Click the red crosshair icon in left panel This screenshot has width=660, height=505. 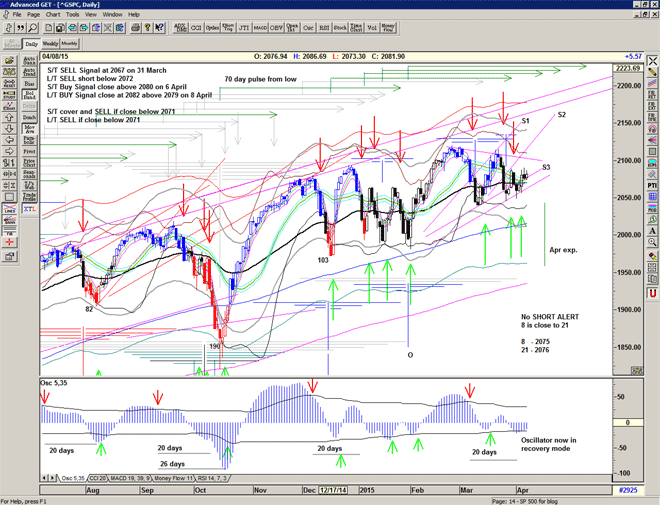pos(8,240)
